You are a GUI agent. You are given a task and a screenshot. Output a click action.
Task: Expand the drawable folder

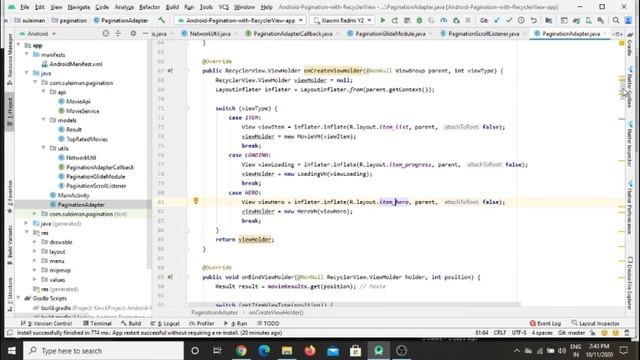pos(35,242)
